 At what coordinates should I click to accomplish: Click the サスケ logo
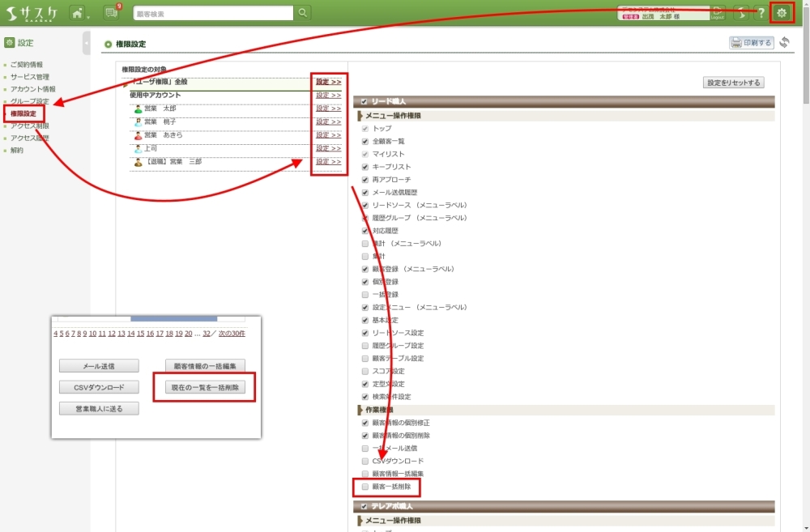(32, 13)
